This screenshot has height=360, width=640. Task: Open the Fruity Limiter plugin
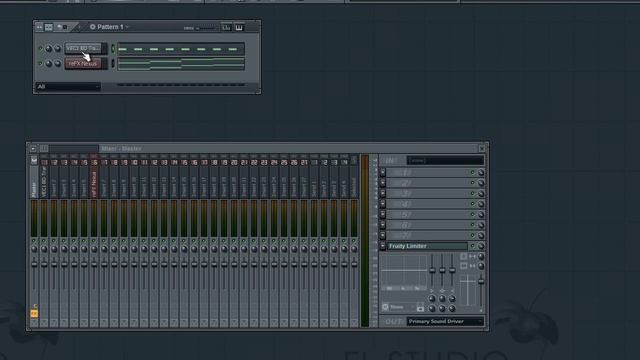[x=427, y=246]
